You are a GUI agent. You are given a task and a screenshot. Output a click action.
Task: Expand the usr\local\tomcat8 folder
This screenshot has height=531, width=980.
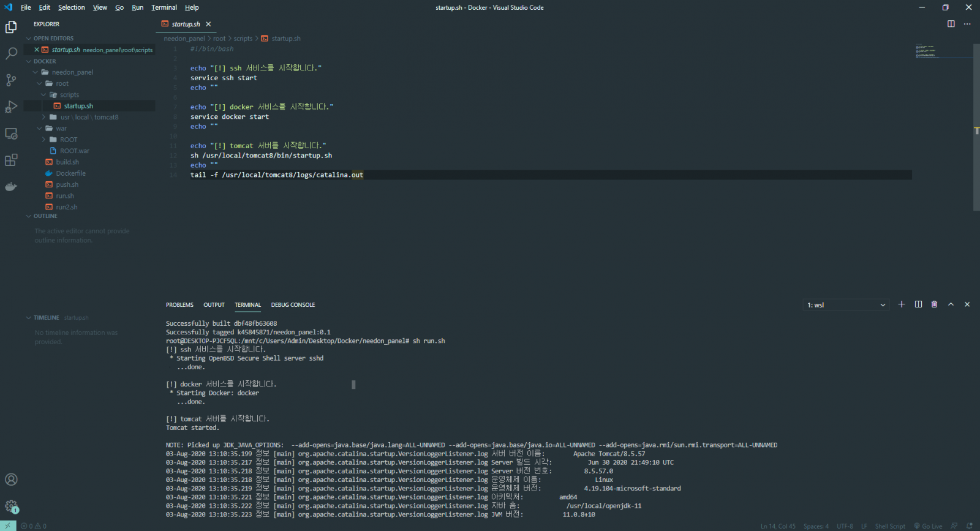click(89, 117)
